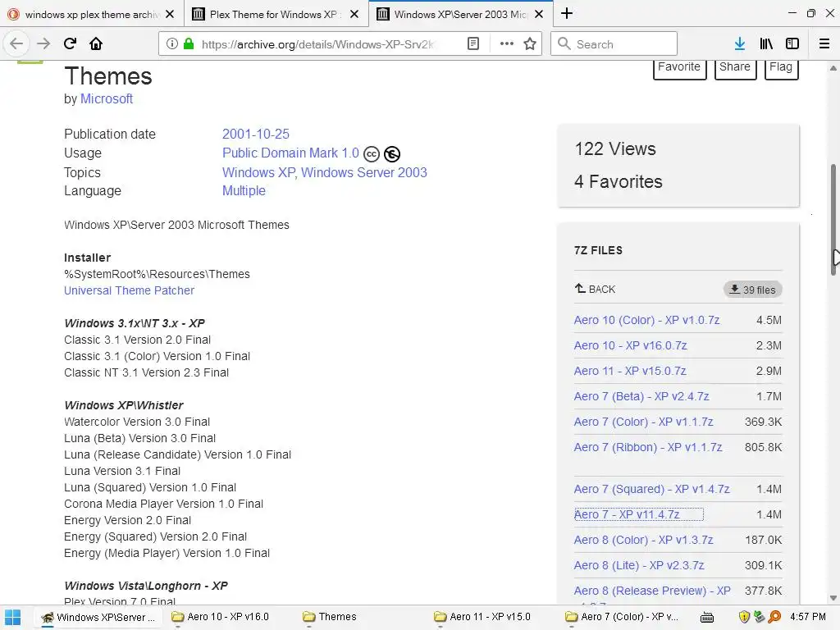This screenshot has height=630, width=840.
Task: Open the Universal Theme Patcher link
Action: click(129, 290)
